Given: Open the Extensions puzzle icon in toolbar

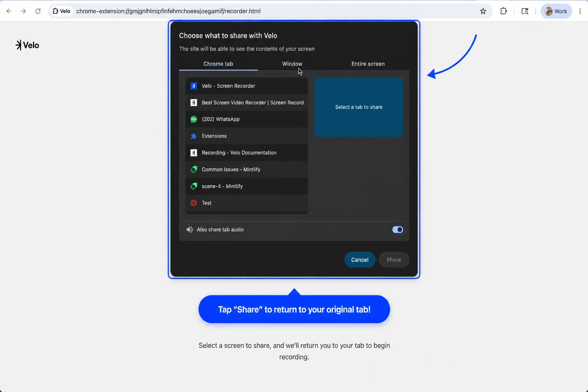Looking at the screenshot, I should coord(504,11).
